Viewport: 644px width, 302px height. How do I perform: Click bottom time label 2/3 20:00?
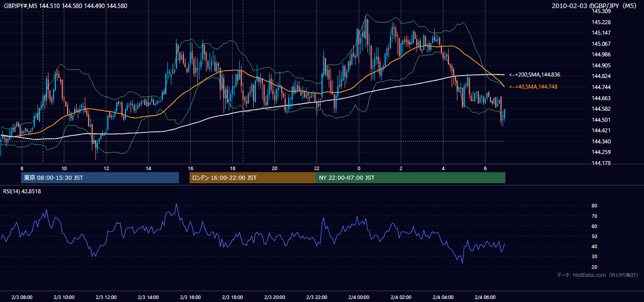[x=275, y=297]
